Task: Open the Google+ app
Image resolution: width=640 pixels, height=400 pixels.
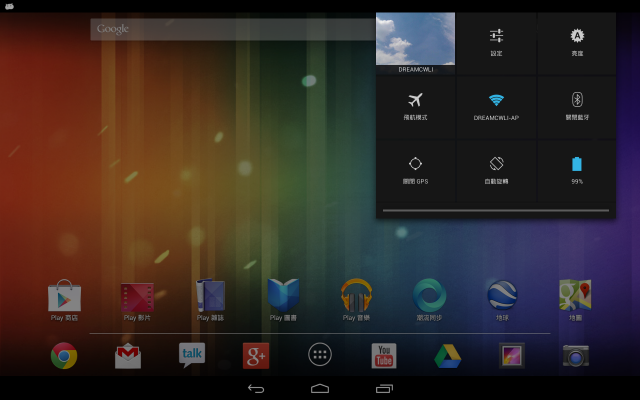Action: [256, 356]
